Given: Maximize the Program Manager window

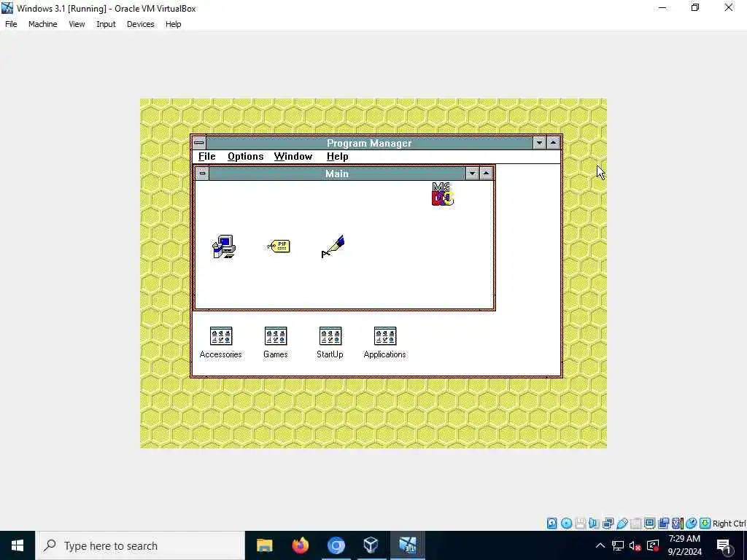Looking at the screenshot, I should 553,143.
